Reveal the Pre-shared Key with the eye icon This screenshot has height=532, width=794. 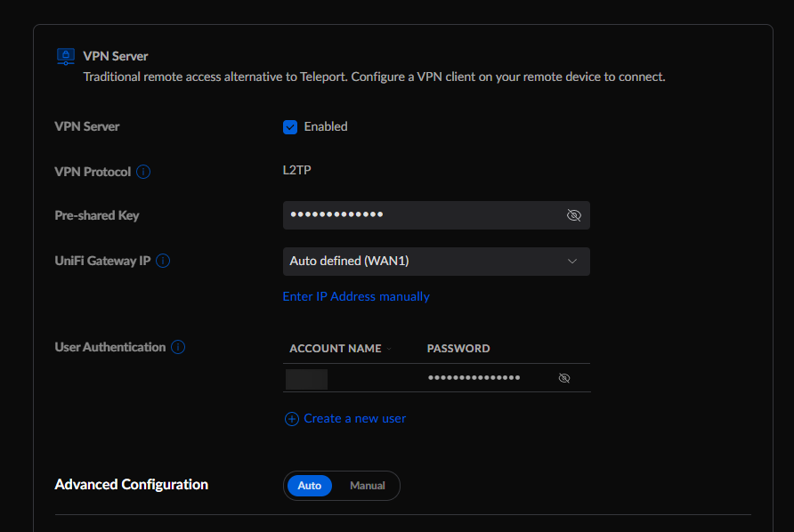click(x=573, y=215)
